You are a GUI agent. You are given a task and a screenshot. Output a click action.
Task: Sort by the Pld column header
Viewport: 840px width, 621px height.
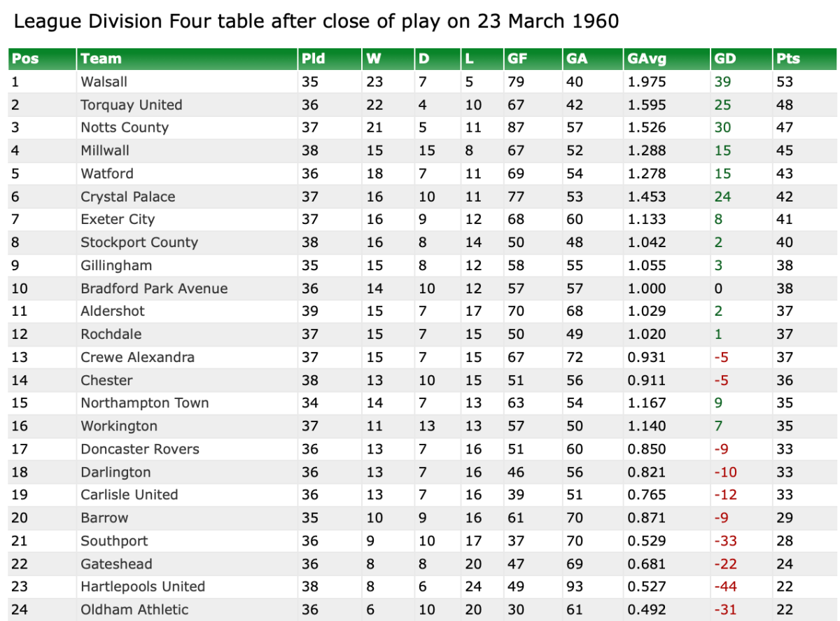(x=313, y=59)
